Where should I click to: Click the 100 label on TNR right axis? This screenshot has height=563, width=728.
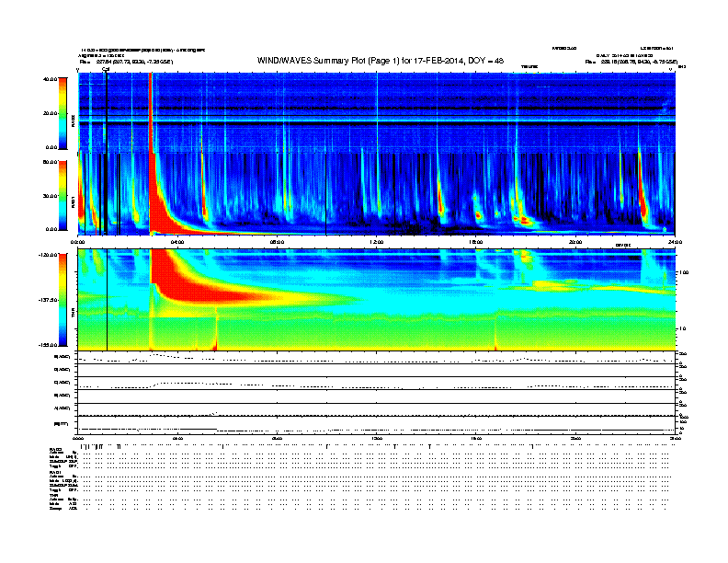point(684,272)
